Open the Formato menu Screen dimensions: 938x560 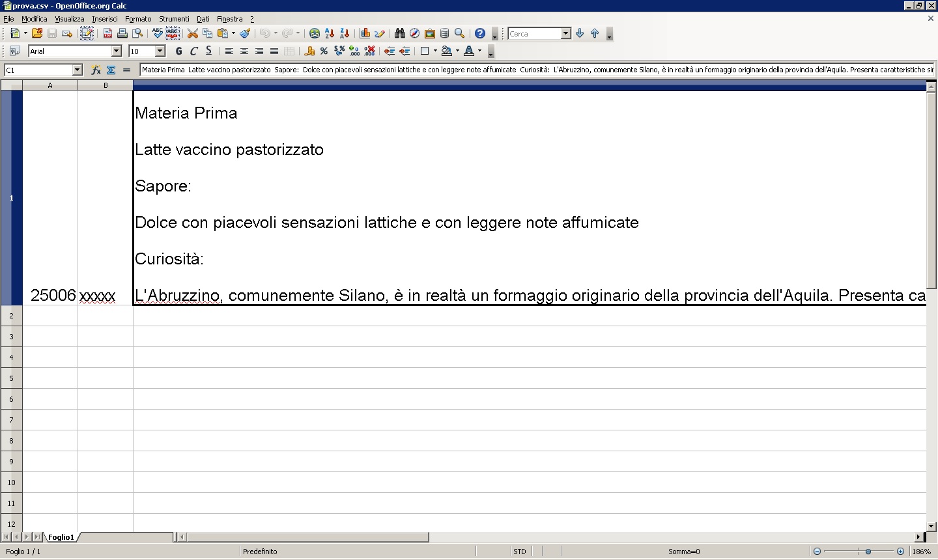point(138,19)
